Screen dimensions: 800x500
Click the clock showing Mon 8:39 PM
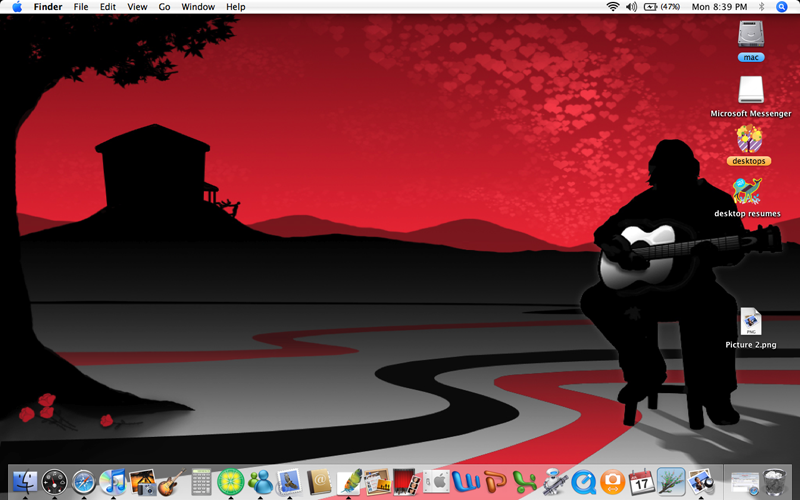(719, 7)
